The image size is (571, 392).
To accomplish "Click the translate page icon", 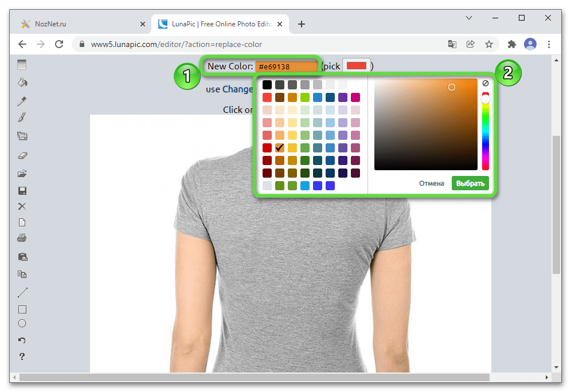I will [452, 44].
